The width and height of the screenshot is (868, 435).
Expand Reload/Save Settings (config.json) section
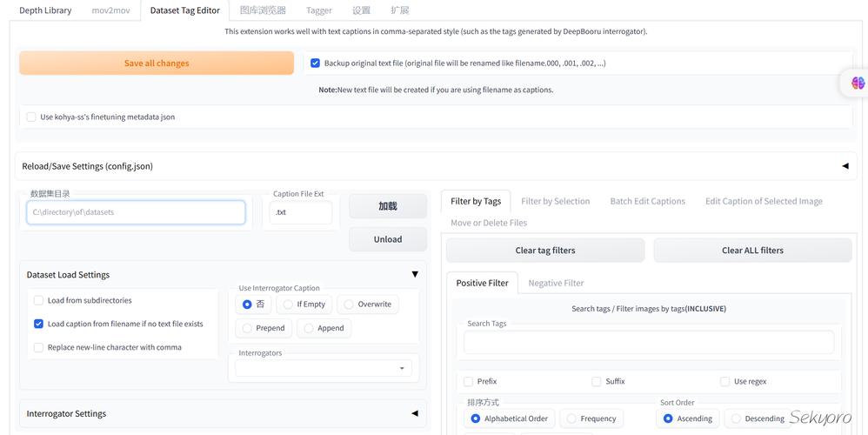(x=436, y=166)
